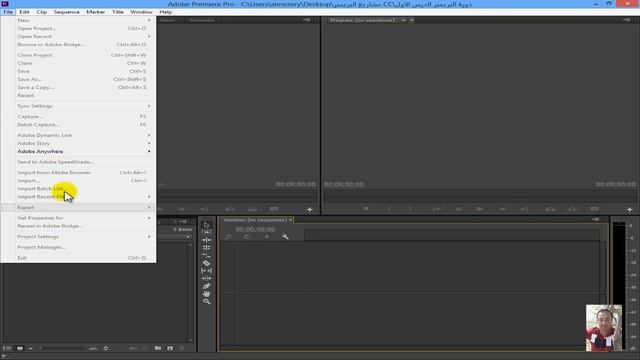Open Program monitor panel menu icon
Viewport: 640px width, 360px height.
coord(627,20)
